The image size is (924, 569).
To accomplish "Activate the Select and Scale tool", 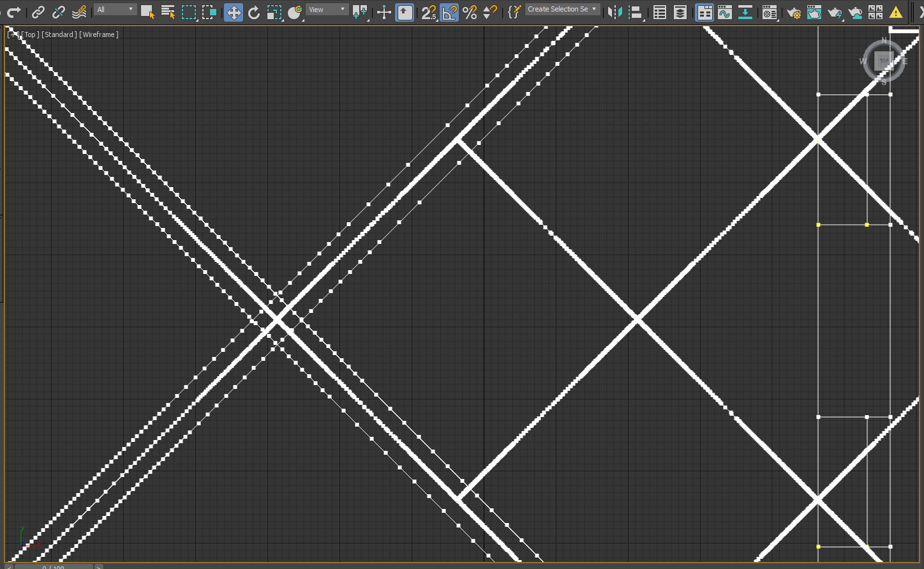I will 274,11.
